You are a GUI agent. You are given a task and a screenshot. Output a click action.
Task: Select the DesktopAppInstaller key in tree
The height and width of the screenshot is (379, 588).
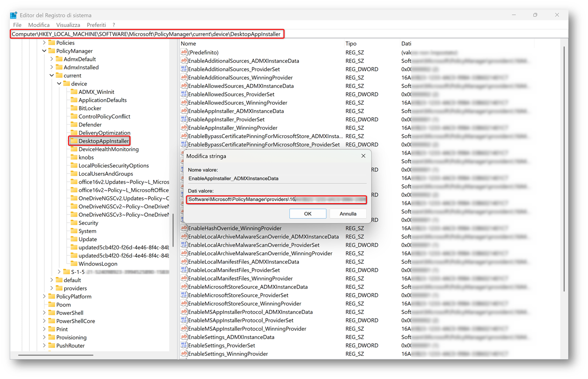pos(103,141)
